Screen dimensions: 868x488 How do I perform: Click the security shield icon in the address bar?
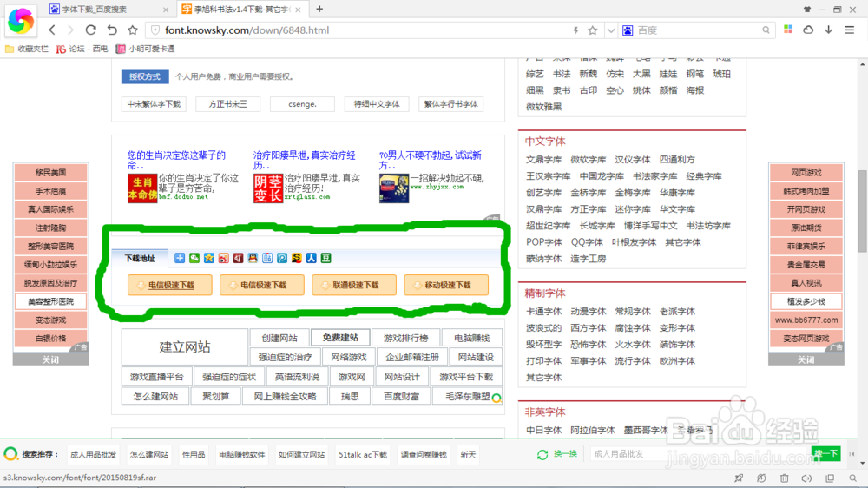[x=155, y=30]
